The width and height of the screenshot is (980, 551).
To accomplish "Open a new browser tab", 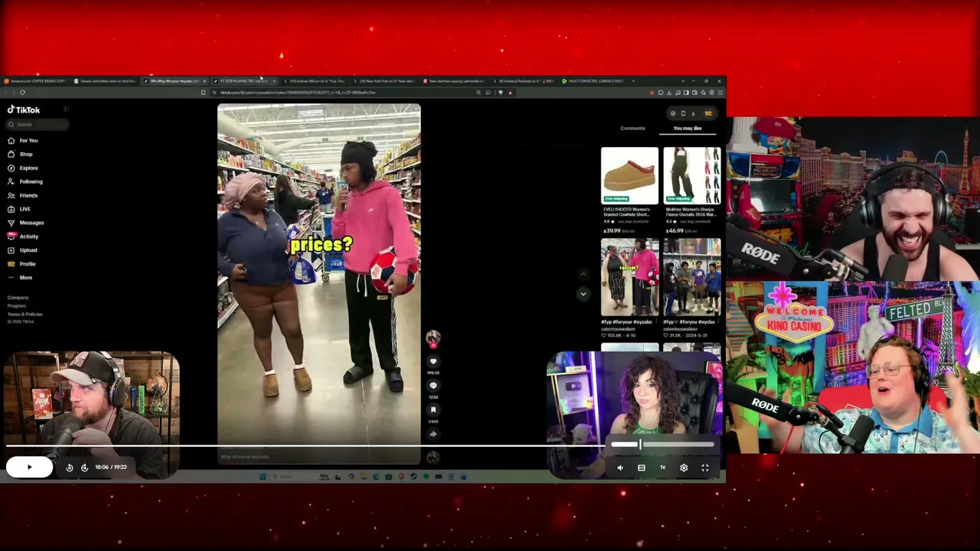I will coord(633,81).
